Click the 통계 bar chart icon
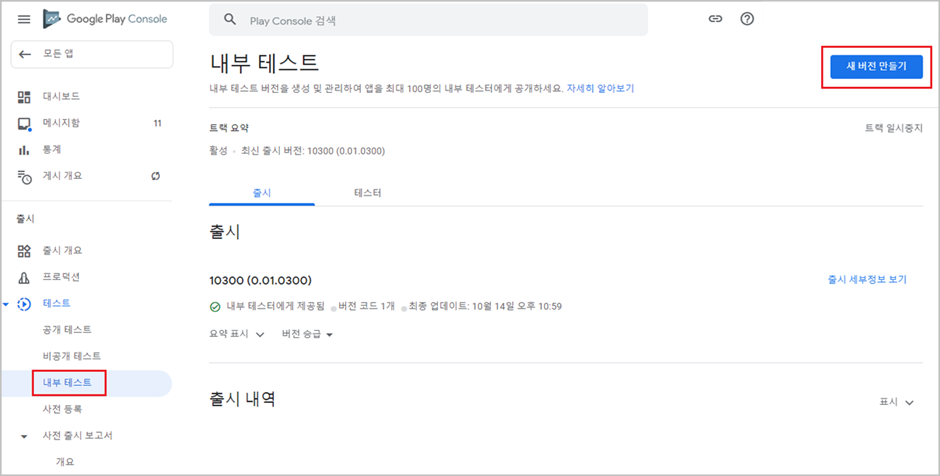 [x=24, y=150]
